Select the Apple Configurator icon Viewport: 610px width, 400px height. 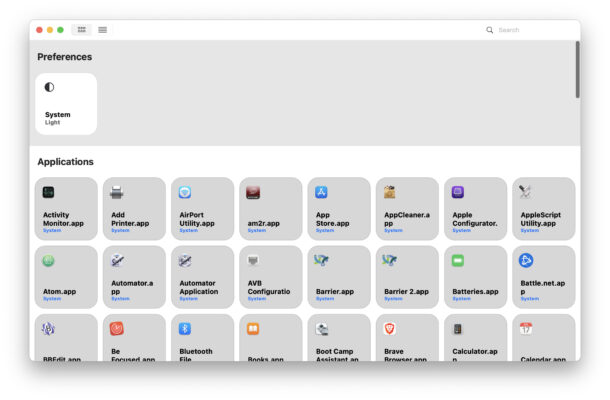(x=458, y=192)
